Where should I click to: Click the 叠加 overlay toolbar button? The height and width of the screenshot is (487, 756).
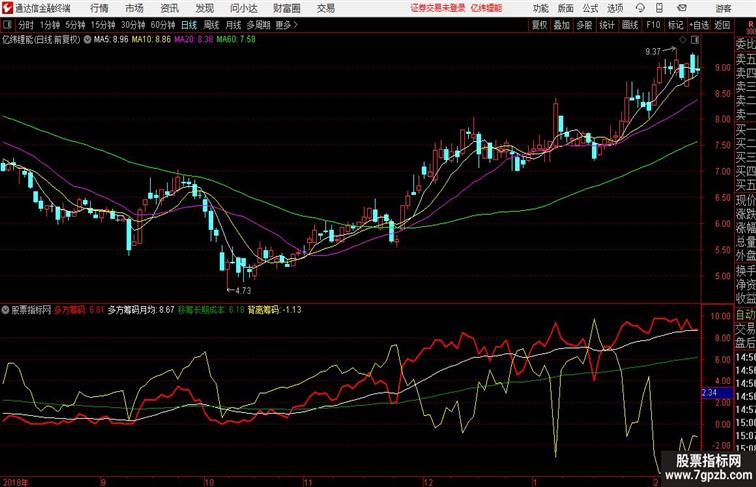tap(562, 25)
